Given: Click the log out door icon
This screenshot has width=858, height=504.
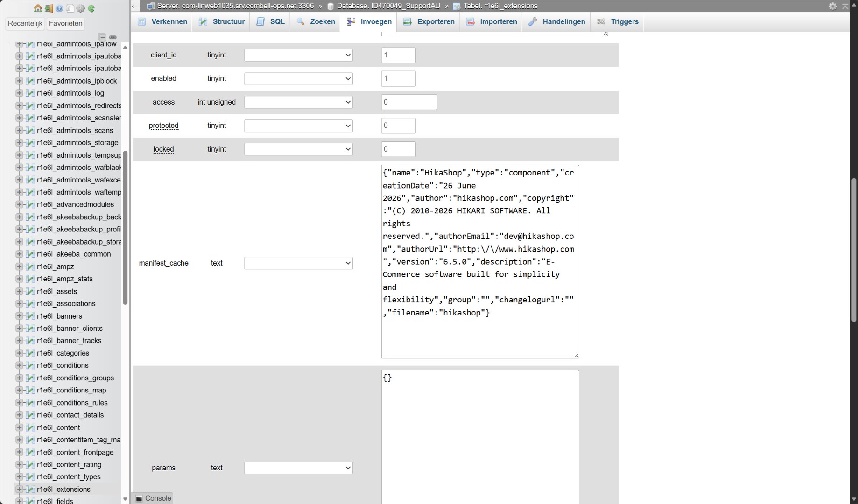Looking at the screenshot, I should click(x=49, y=8).
